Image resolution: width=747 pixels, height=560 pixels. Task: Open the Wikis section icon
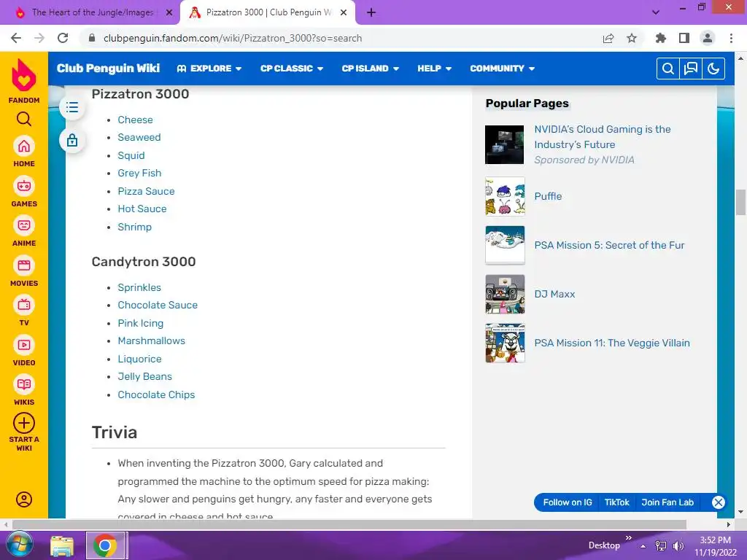coord(24,384)
